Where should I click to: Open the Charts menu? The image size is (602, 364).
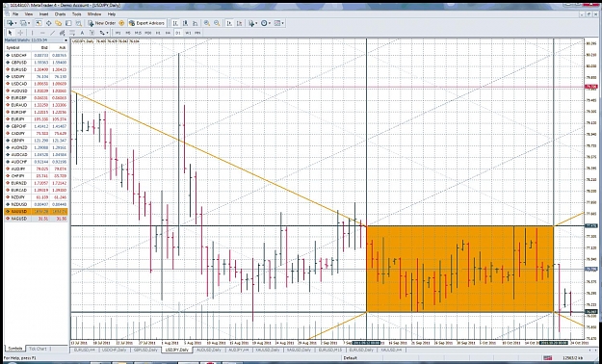tap(61, 13)
